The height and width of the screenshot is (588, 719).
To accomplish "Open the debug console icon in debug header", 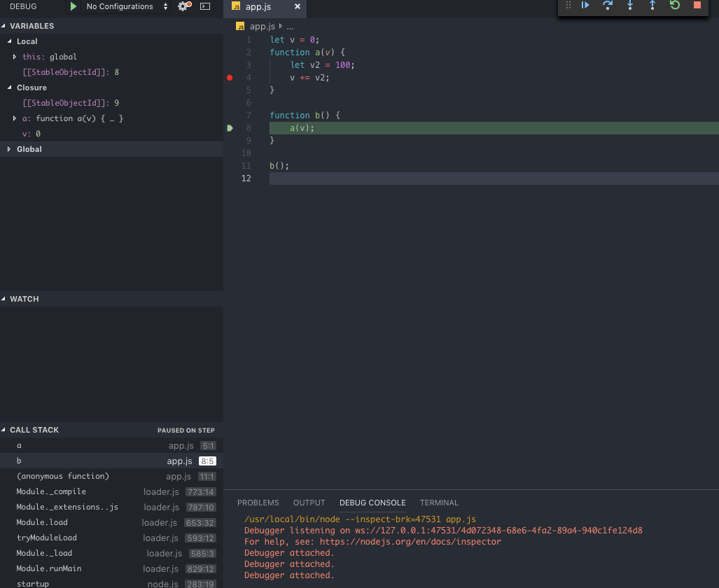I will [205, 6].
